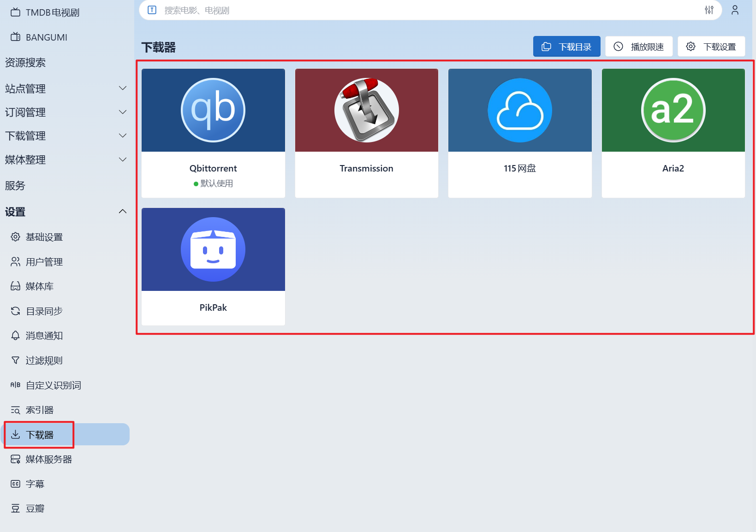This screenshot has width=756, height=532.
Task: Select the 豆瓣 menu label
Action: coord(35,508)
